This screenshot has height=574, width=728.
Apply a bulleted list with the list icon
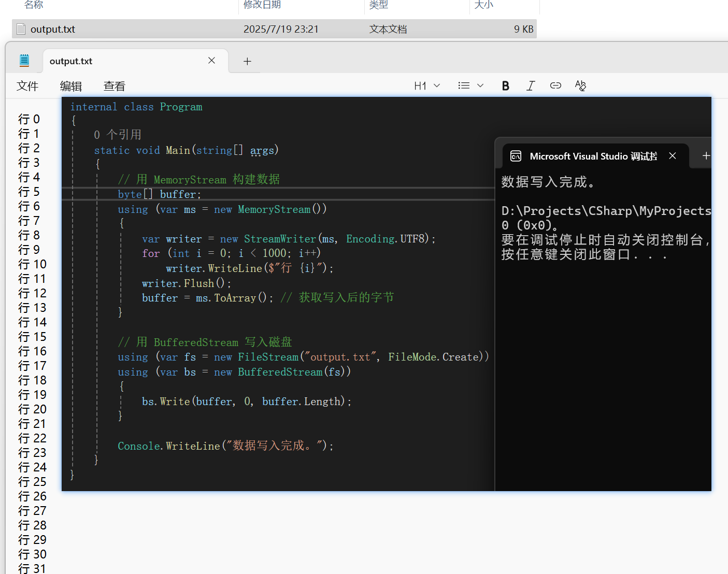point(464,85)
